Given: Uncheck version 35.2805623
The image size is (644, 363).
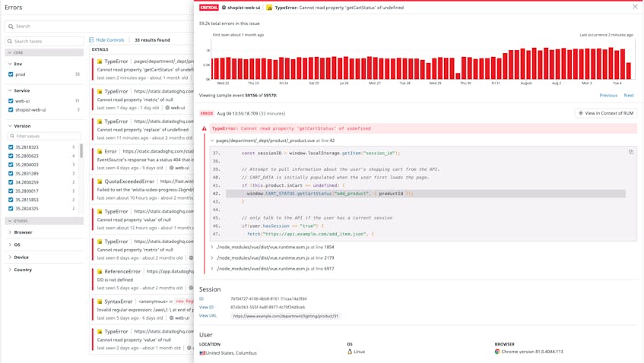Looking at the screenshot, I should click(x=11, y=156).
